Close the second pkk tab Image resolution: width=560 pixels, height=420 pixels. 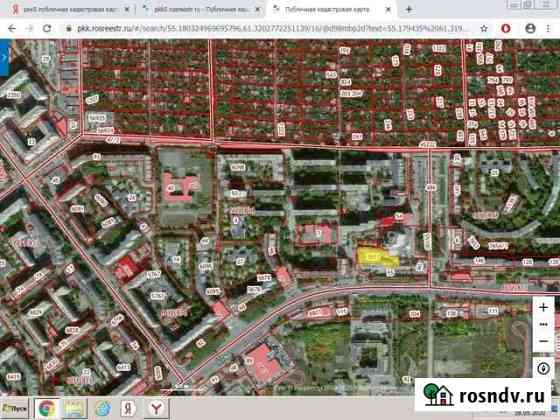(258, 10)
